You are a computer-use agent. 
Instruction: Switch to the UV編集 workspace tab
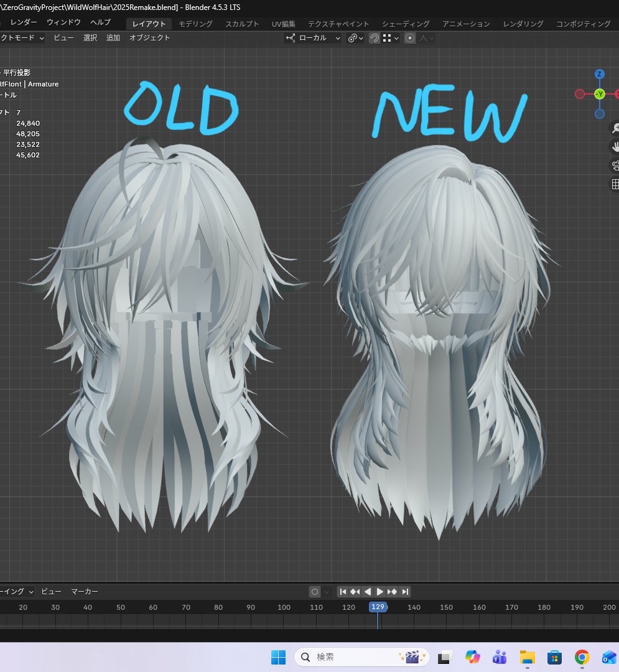284,24
